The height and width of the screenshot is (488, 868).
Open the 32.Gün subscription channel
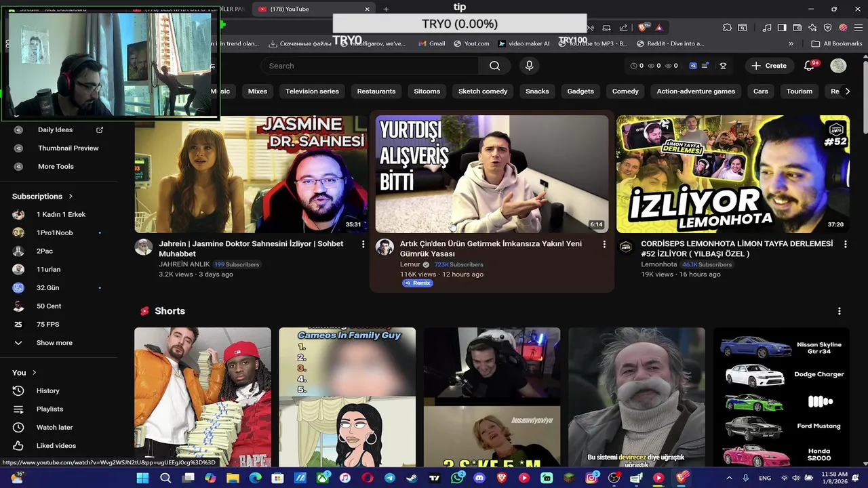pyautogui.click(x=47, y=288)
